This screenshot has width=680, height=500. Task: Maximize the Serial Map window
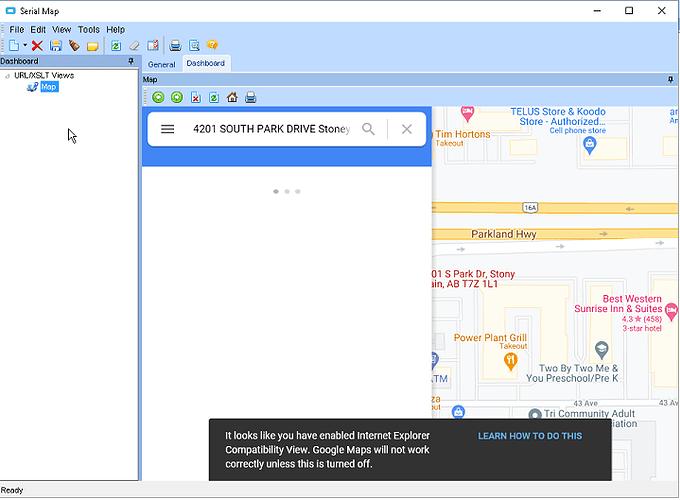click(x=629, y=11)
